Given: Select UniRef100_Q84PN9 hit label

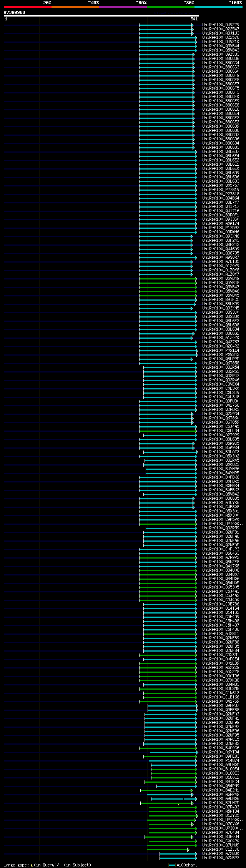Looking at the screenshot, I should tap(221, 786).
